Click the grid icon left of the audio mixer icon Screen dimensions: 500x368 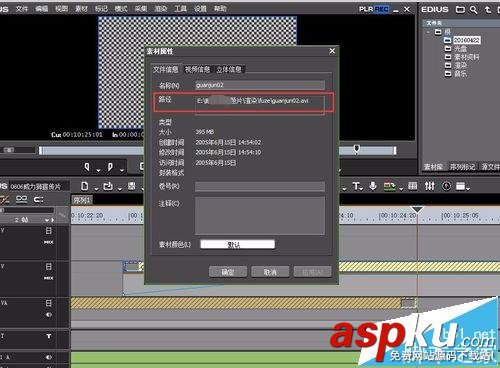pyautogui.click(x=413, y=186)
